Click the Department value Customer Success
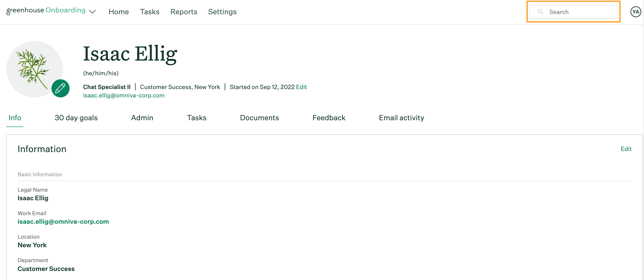This screenshot has width=644, height=280. (46, 268)
